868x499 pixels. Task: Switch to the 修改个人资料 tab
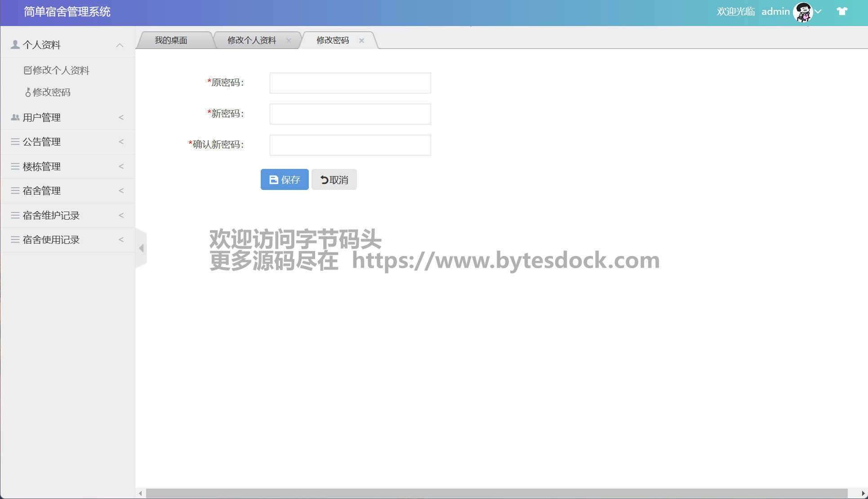point(251,40)
